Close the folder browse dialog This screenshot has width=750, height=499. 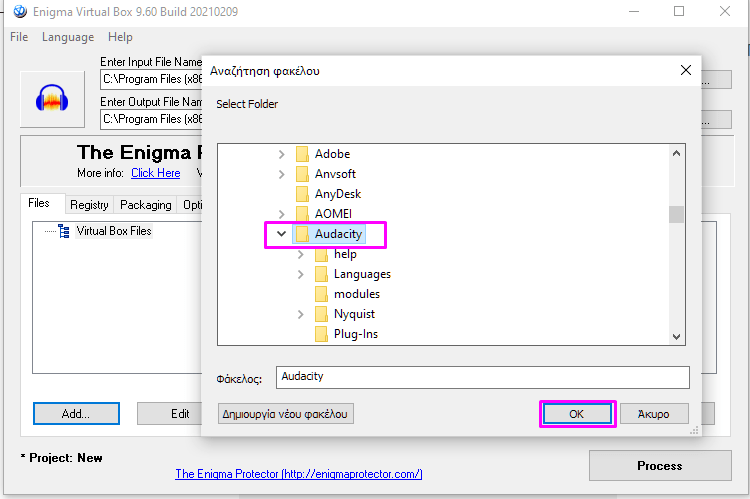tap(685, 70)
